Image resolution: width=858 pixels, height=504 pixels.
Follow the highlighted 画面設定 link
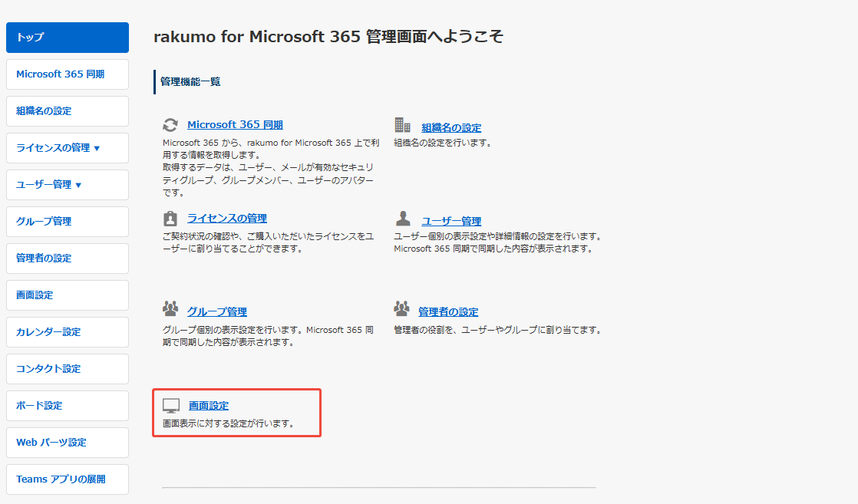point(209,406)
